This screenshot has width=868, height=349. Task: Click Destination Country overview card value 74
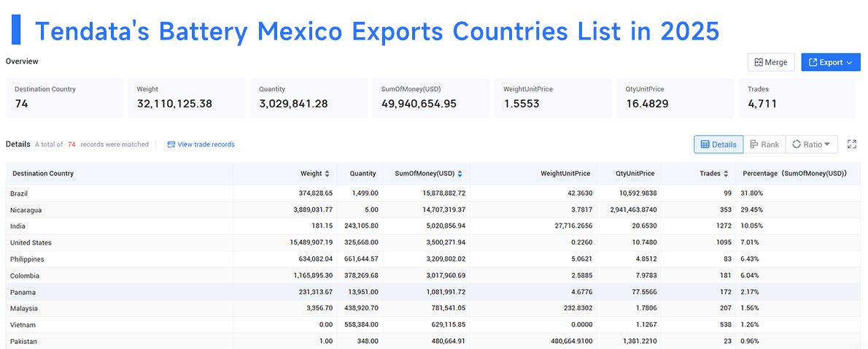point(22,104)
